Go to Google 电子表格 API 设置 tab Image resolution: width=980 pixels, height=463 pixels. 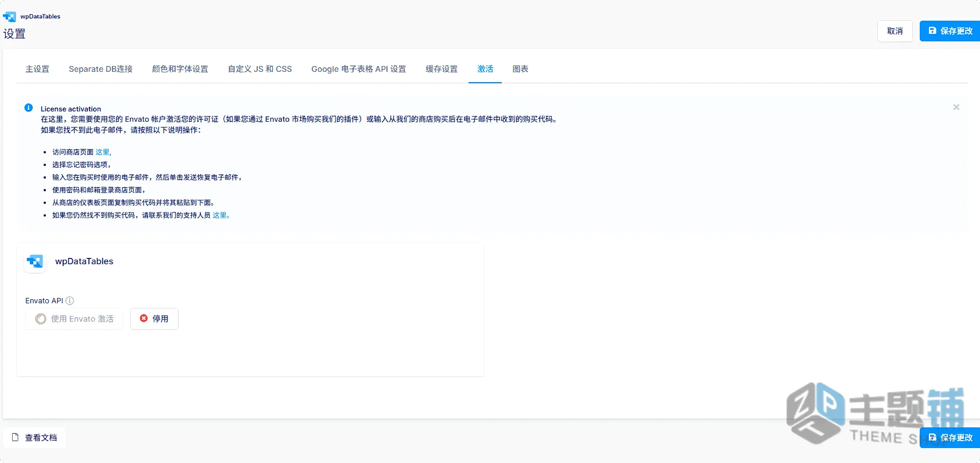[359, 69]
